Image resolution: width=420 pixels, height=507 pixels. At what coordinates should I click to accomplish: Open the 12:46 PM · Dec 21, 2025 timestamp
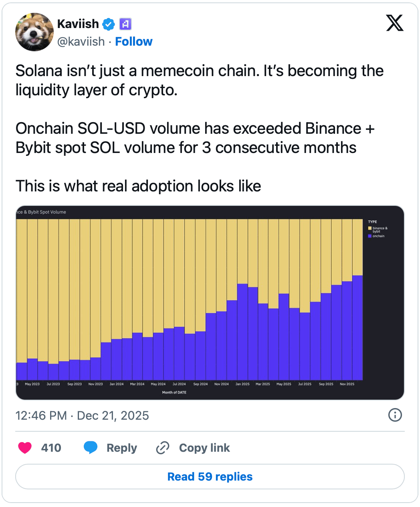pyautogui.click(x=82, y=416)
